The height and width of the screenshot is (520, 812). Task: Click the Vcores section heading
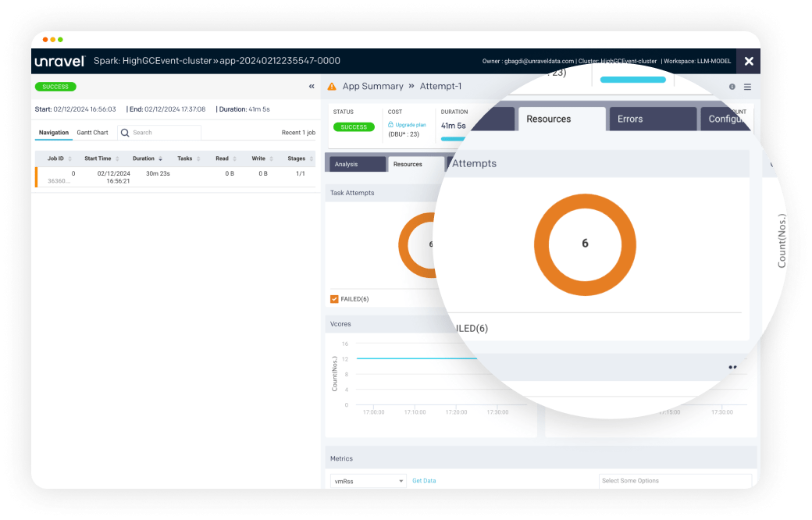point(340,324)
